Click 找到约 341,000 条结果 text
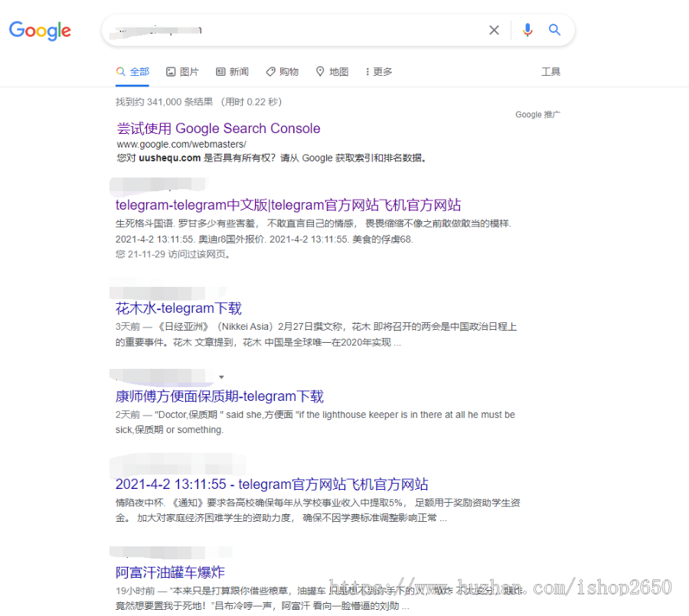The image size is (689, 616). (x=164, y=102)
